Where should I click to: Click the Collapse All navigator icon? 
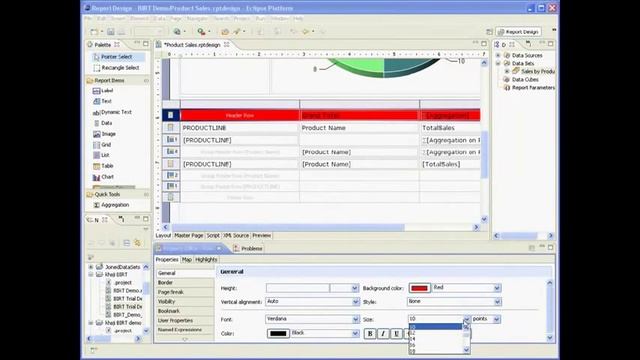click(127, 243)
